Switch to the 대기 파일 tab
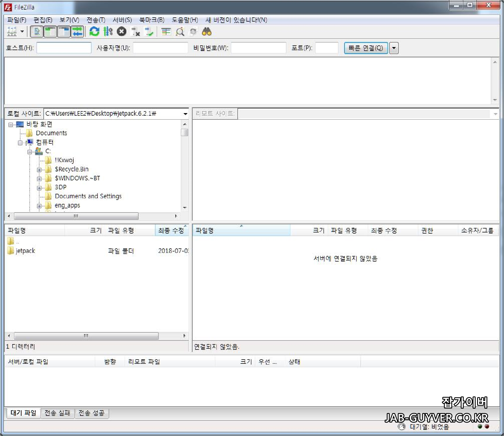 pos(23,413)
